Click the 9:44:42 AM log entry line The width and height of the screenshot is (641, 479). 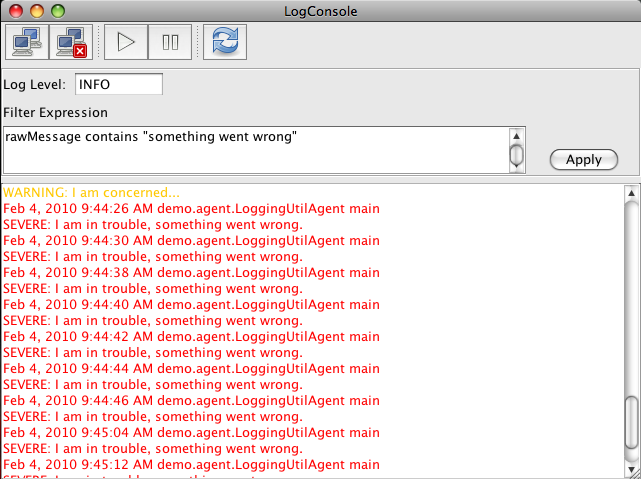click(191, 336)
